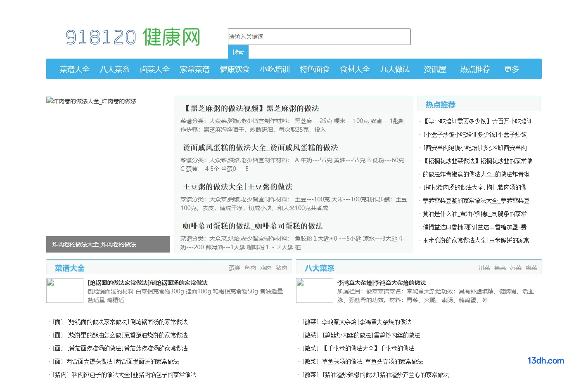Open the list item 番茄菠疙瘩汤的家常做法
The image size is (588, 385).
pos(128,348)
